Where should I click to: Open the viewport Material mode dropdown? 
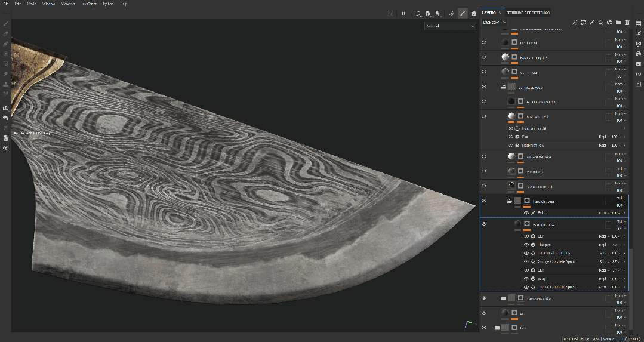pos(449,26)
